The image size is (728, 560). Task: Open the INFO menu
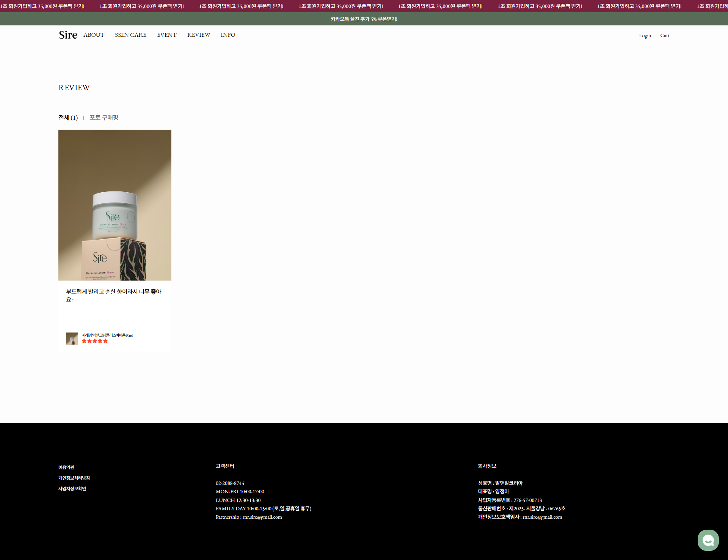228,35
